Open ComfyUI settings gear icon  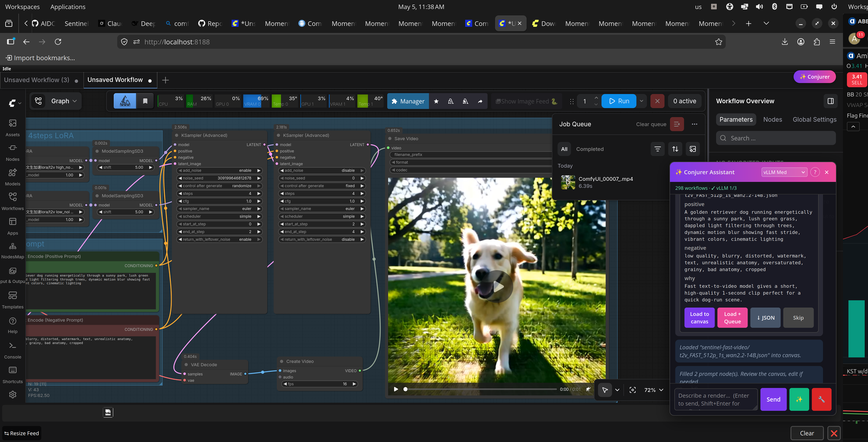(13, 395)
